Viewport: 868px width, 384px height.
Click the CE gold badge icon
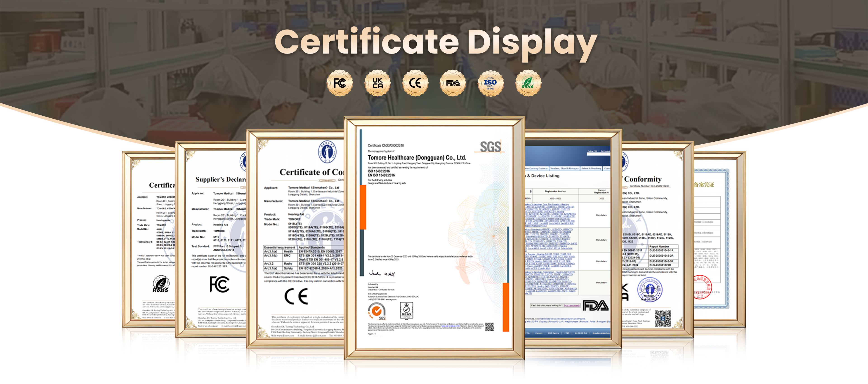coord(415,83)
